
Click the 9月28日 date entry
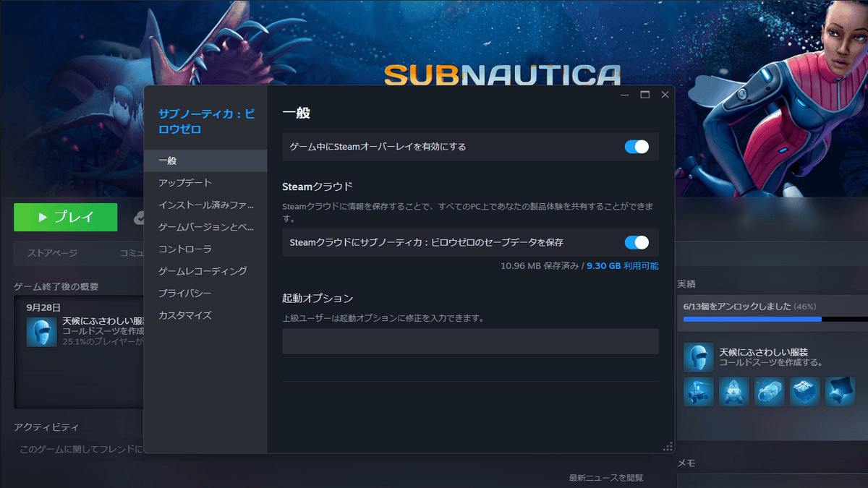[x=43, y=307]
